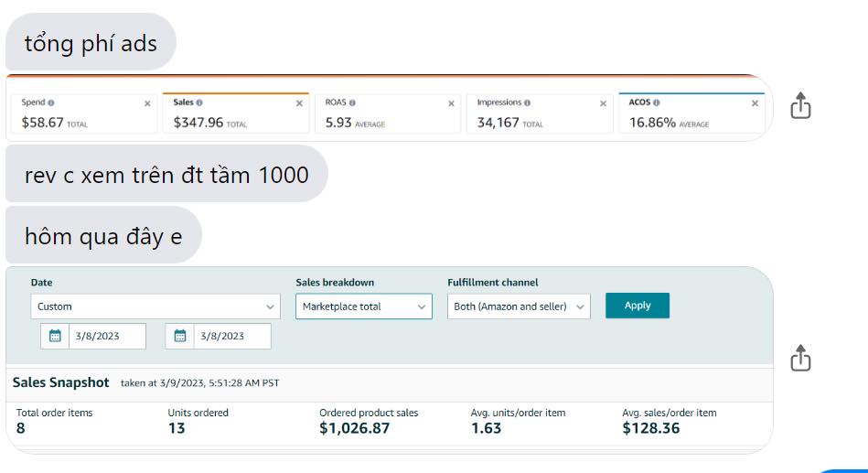Click the info icon next to Spend
868x473 pixels.
(50, 103)
